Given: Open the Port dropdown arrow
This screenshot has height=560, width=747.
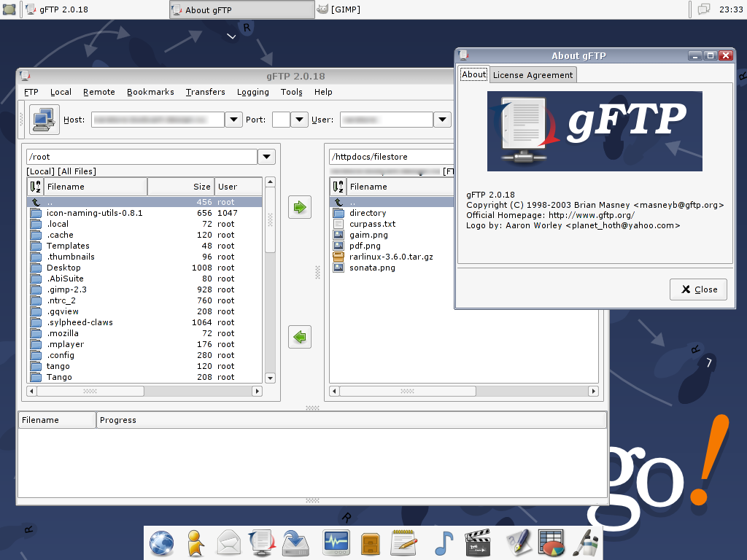Looking at the screenshot, I should 299,120.
